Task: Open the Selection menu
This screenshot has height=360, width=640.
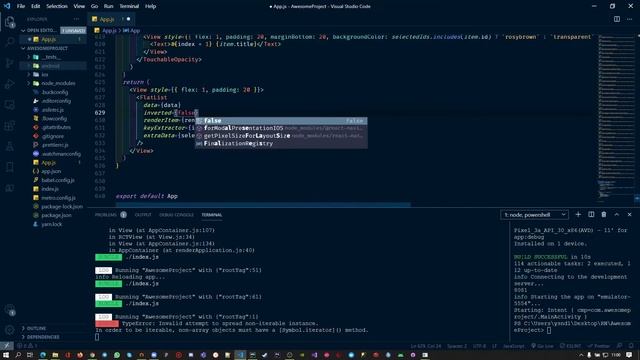Action: pyautogui.click(x=57, y=6)
